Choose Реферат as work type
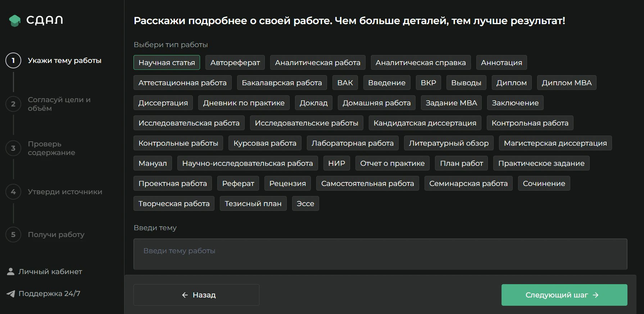Viewport: 644px width, 314px height. 238,183
